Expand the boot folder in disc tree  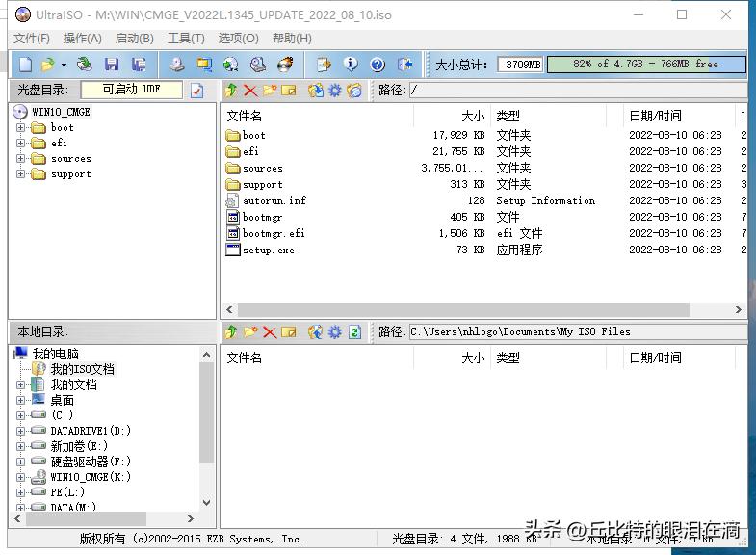coord(20,128)
